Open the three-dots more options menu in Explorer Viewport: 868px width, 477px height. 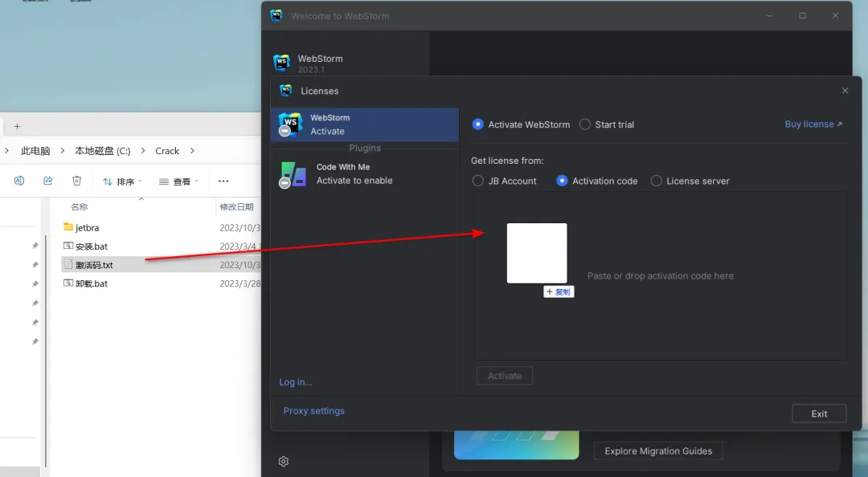[x=223, y=181]
